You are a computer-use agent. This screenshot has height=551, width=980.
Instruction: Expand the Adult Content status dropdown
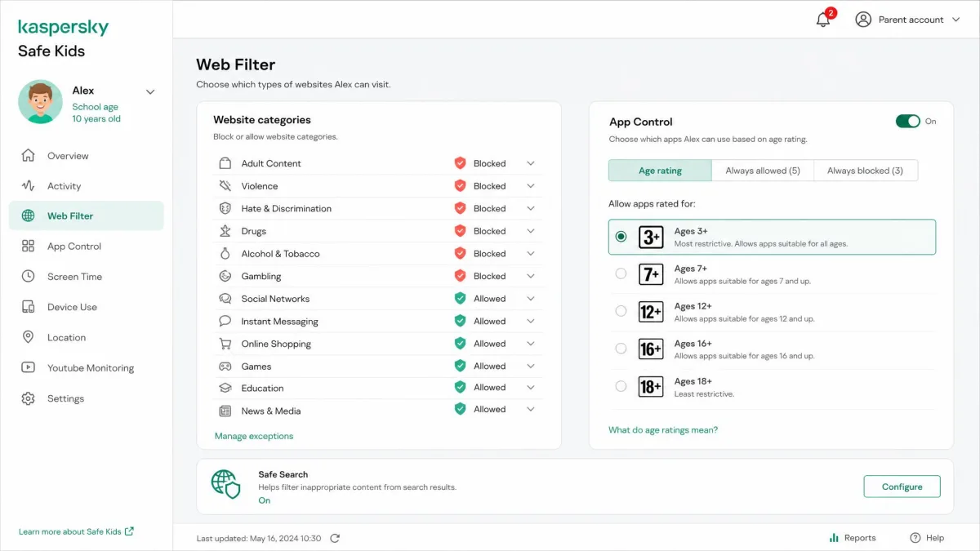(531, 163)
